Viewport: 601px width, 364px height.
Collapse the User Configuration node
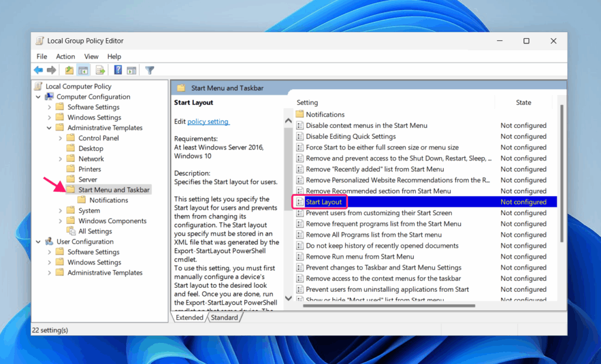coord(38,242)
